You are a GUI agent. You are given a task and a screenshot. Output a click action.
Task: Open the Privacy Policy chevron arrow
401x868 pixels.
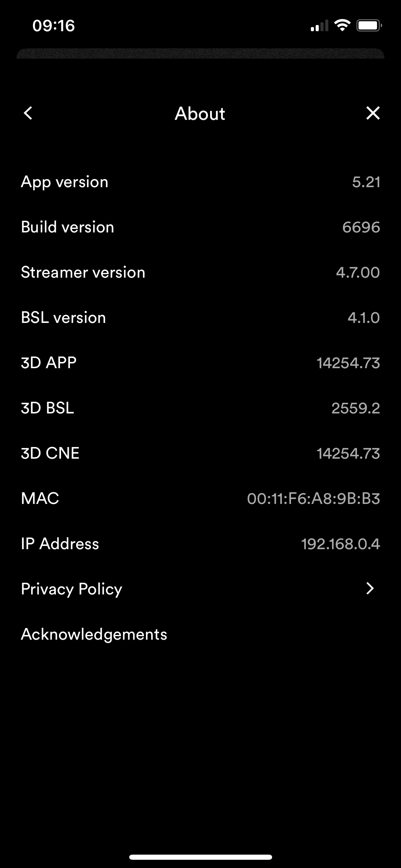point(370,589)
